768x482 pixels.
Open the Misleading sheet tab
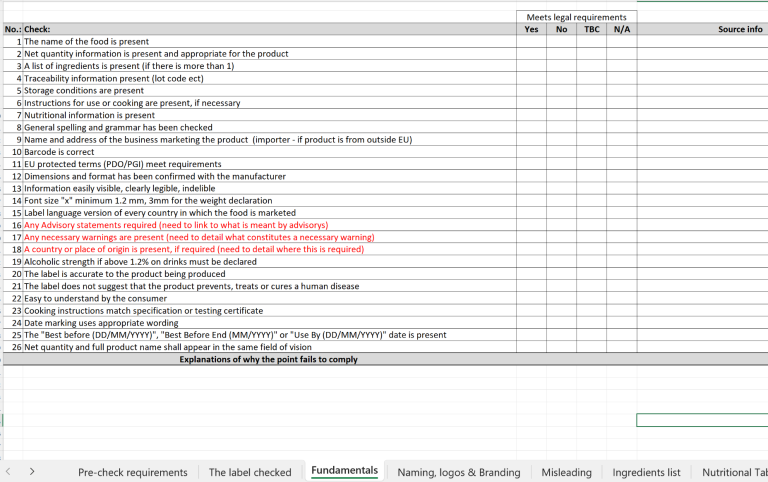click(566, 472)
